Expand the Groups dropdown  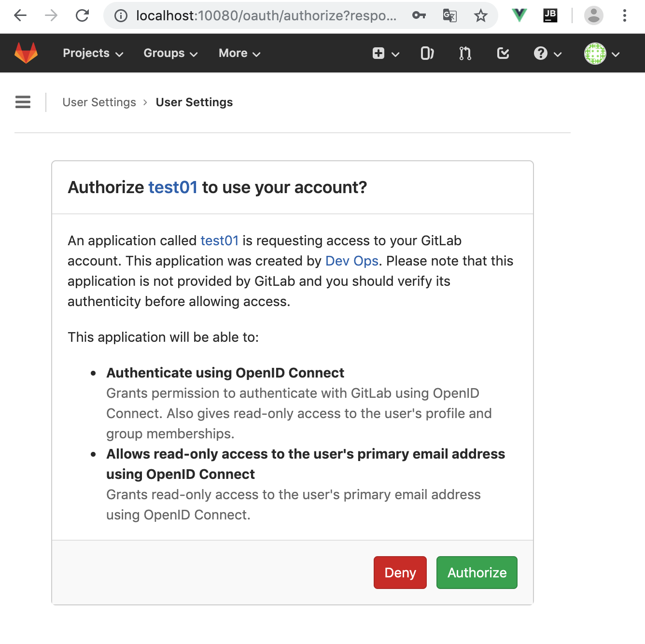point(171,53)
